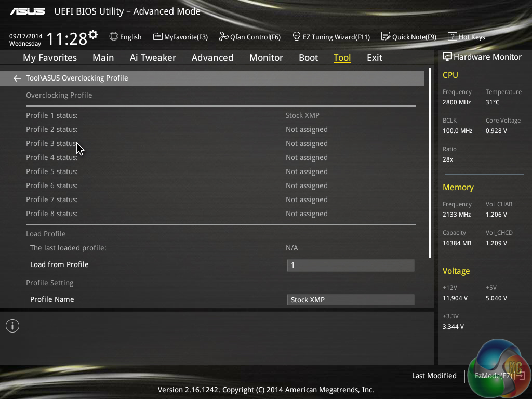Screen dimensions: 532x399
Task: Click 'The last loaded profile:' label
Action: tap(68, 248)
